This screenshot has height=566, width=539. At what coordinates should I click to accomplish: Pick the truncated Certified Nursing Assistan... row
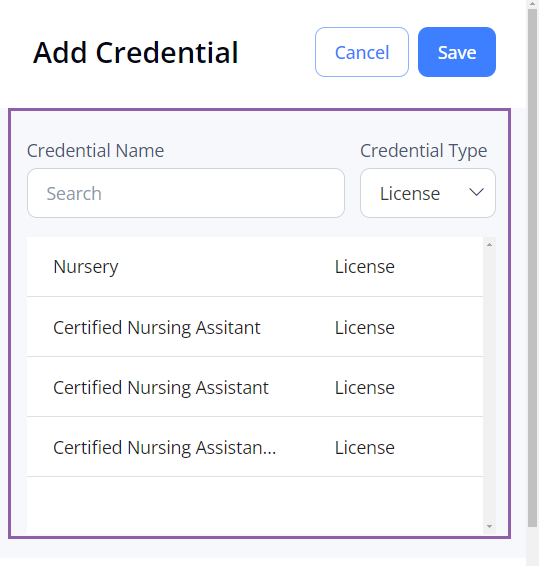tap(255, 447)
